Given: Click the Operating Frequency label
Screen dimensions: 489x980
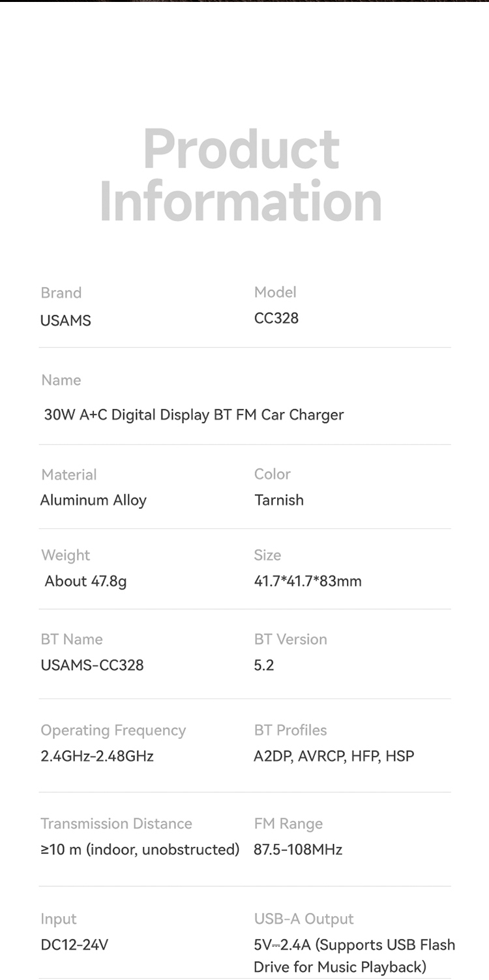Looking at the screenshot, I should click(x=113, y=730).
